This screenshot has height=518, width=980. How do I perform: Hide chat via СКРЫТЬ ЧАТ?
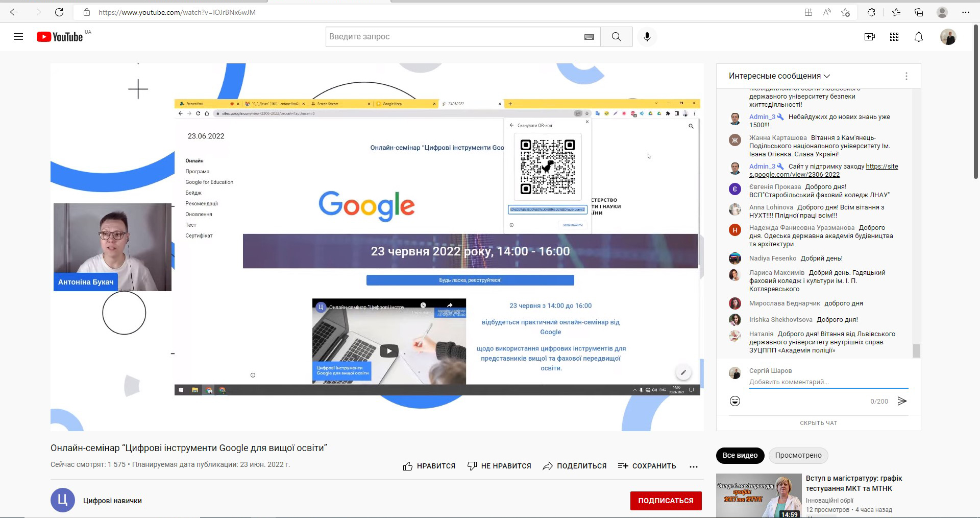[819, 423]
